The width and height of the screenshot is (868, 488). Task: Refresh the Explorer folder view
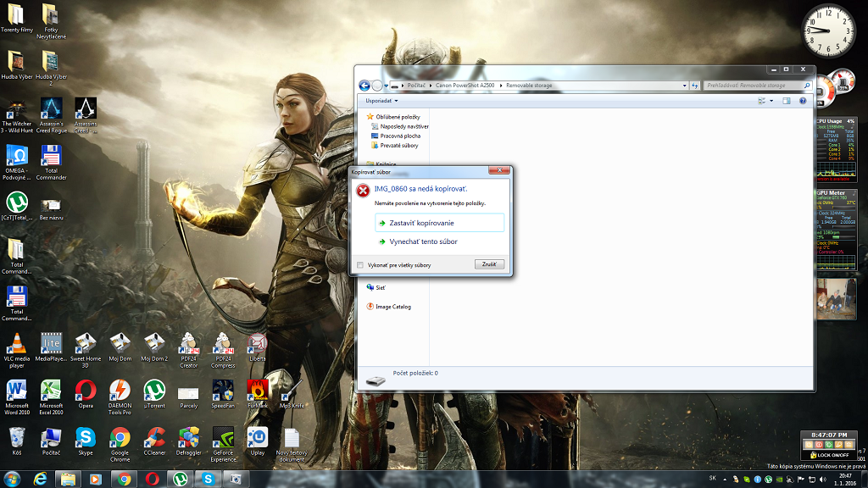tap(695, 86)
